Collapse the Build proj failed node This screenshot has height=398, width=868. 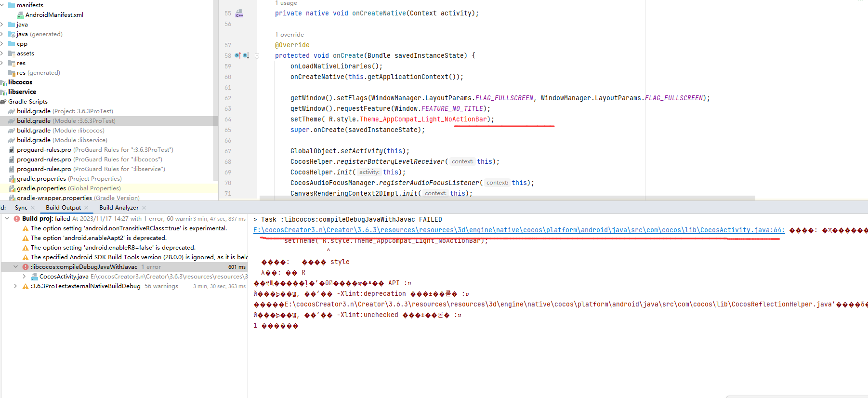point(7,219)
